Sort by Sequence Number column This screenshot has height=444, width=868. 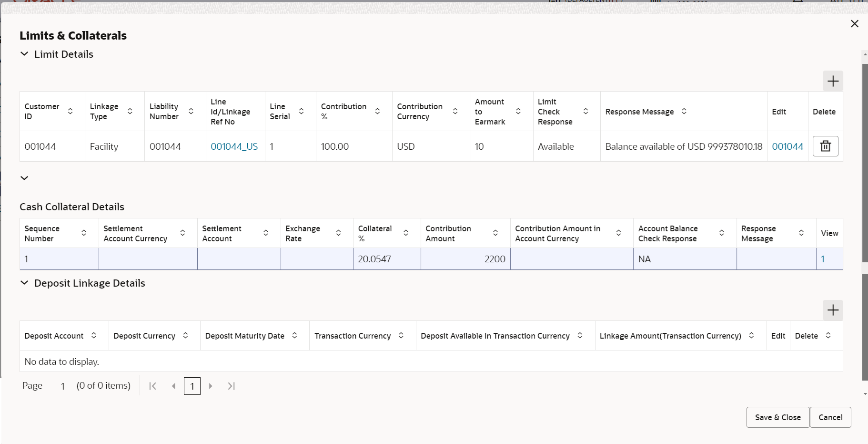click(84, 233)
